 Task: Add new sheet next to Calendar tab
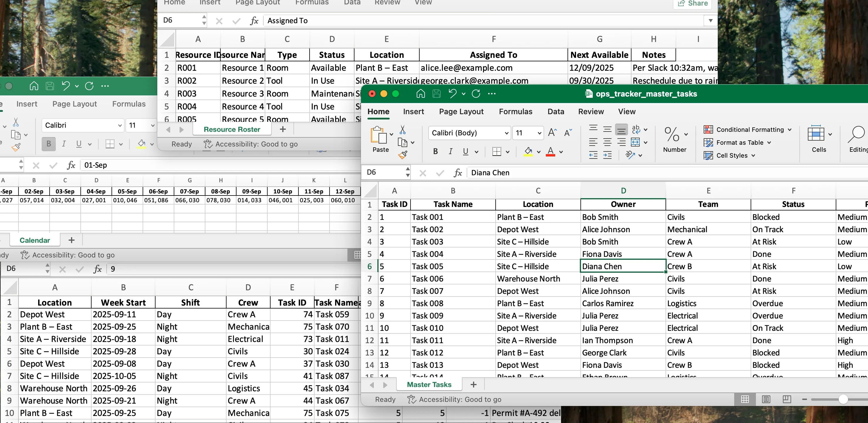coord(71,240)
